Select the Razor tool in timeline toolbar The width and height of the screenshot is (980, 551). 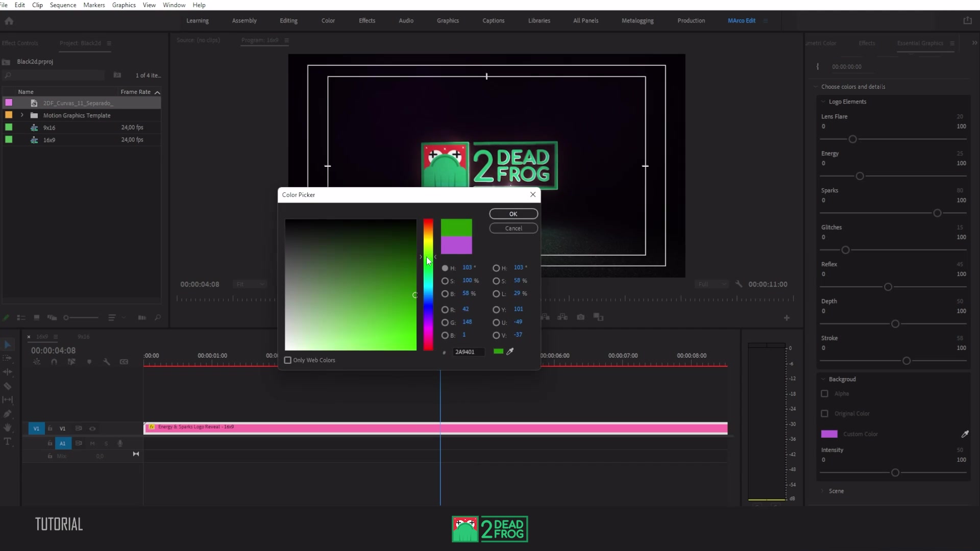(x=8, y=386)
